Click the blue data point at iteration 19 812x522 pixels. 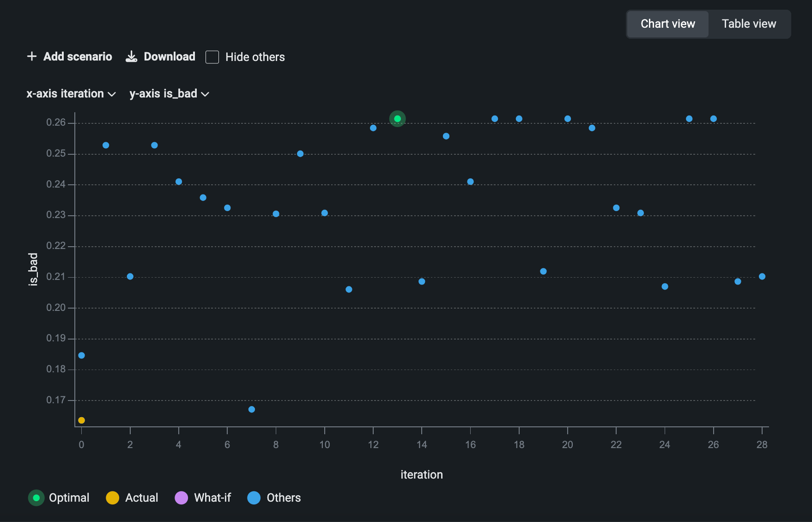[543, 271]
